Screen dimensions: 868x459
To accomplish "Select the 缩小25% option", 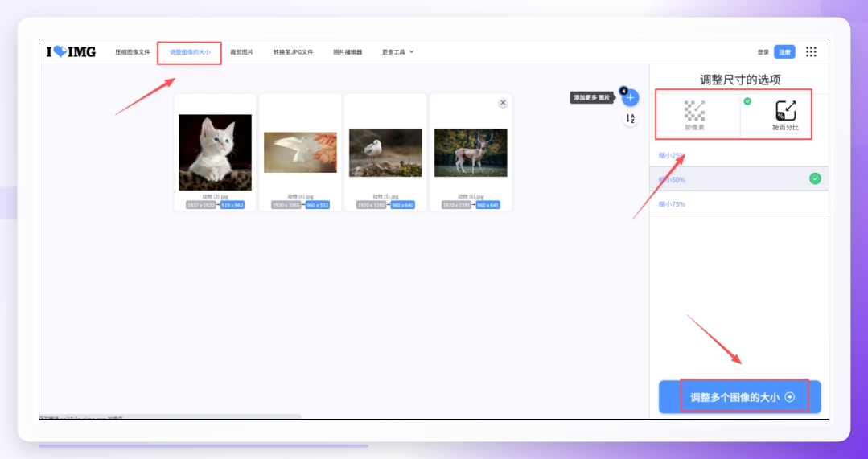I will click(739, 155).
